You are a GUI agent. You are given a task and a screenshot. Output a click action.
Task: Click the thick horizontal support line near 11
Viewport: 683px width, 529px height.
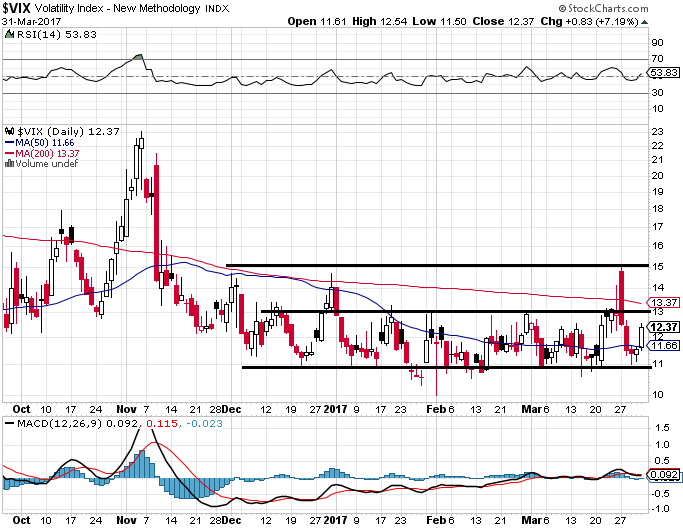pos(446,367)
